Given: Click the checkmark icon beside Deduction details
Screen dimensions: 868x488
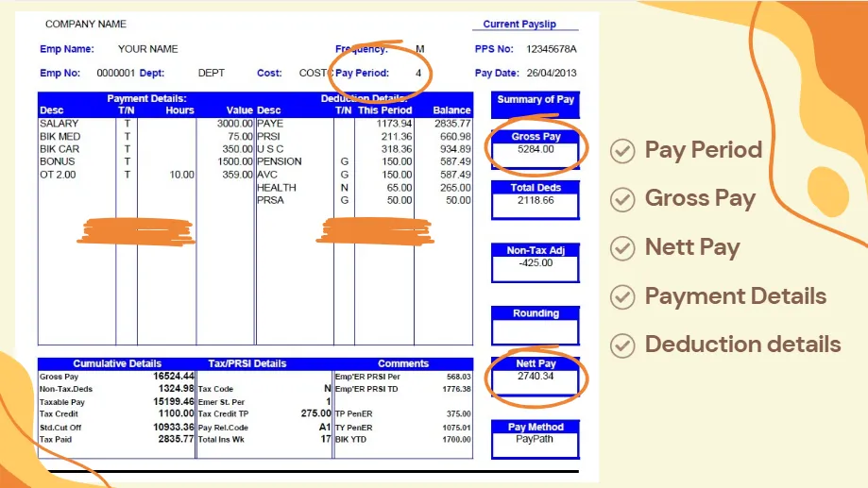Looking at the screenshot, I should [622, 345].
